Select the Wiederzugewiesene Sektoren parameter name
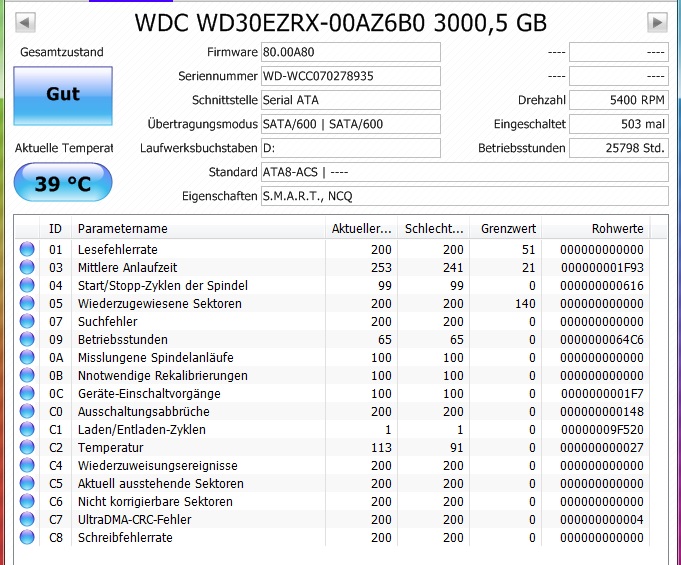 159,304
